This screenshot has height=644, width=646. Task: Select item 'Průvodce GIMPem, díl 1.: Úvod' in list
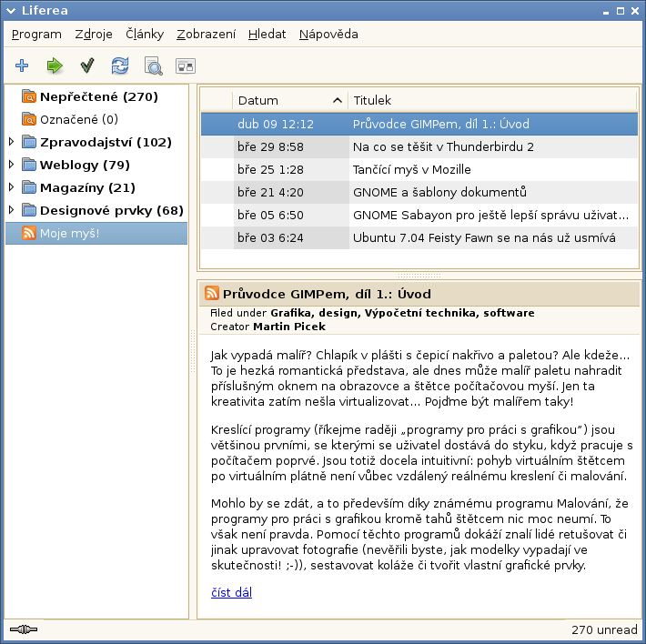pos(419,124)
